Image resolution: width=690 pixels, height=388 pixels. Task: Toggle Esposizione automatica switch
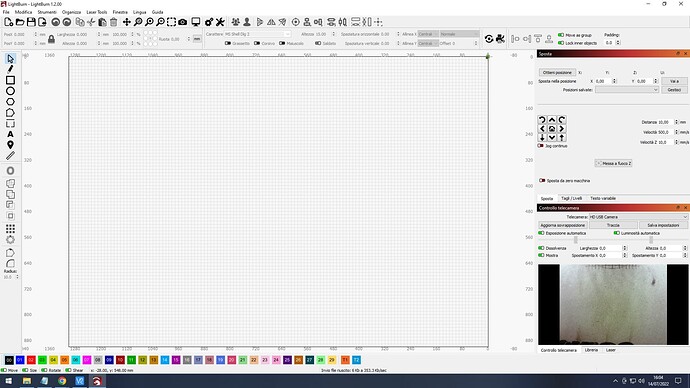[541, 233]
